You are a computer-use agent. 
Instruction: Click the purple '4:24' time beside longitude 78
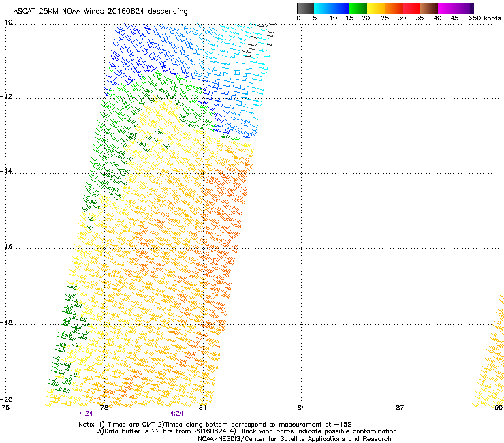[86, 414]
